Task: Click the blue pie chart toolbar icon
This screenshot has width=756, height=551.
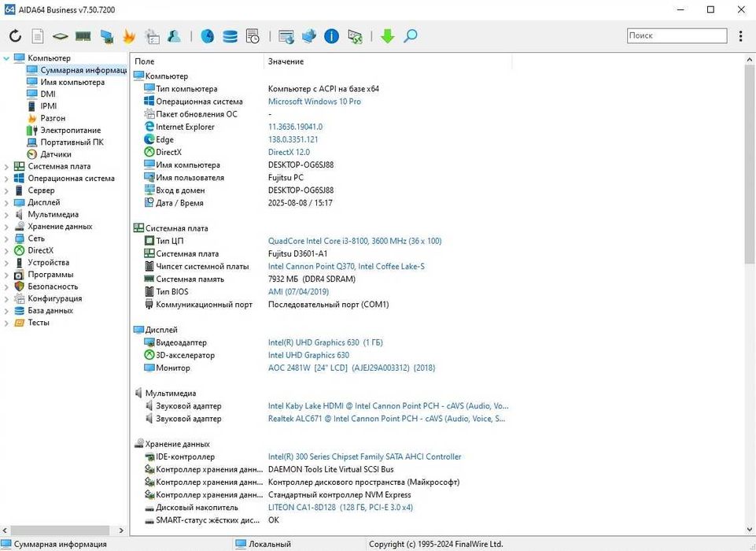Action: 208,35
